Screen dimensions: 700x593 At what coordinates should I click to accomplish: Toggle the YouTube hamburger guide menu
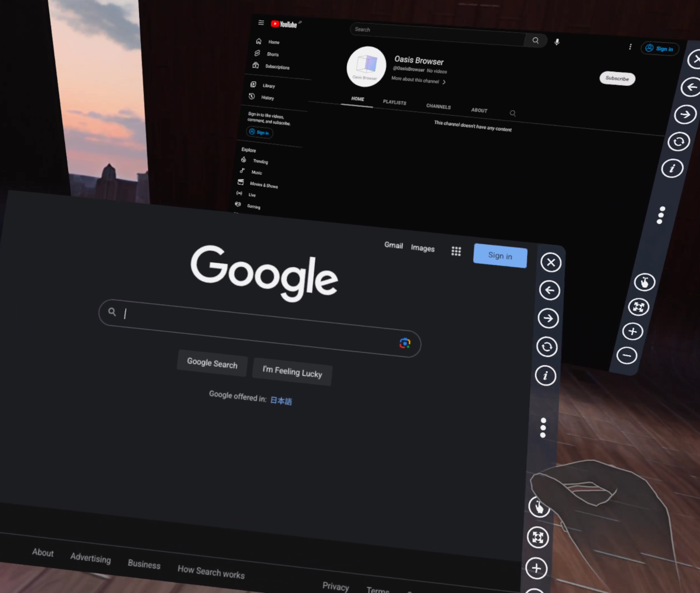pyautogui.click(x=261, y=23)
